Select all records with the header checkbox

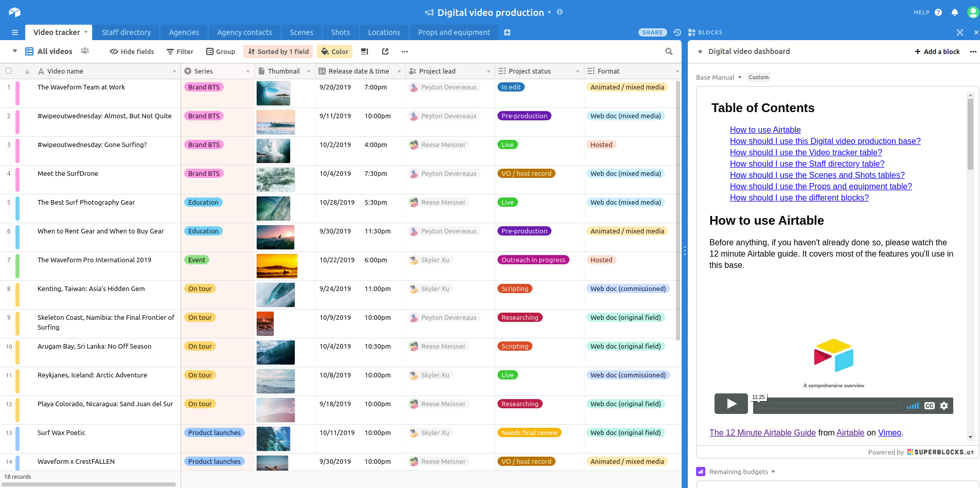tap(8, 70)
